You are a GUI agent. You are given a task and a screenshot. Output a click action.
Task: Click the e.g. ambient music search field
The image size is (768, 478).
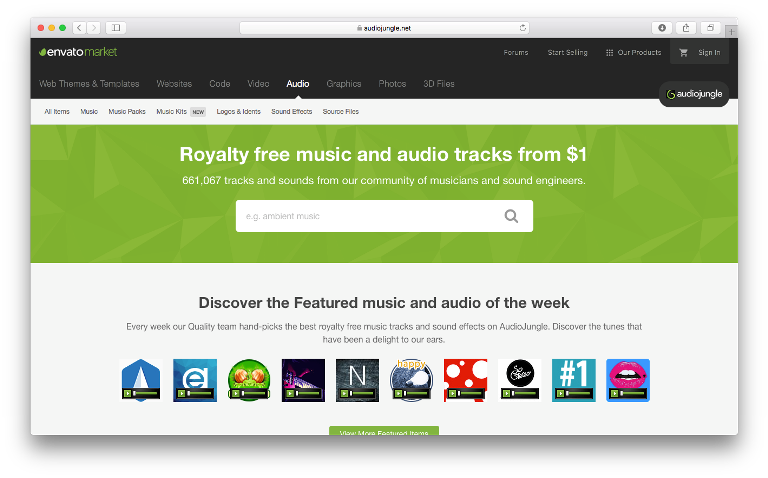pos(384,216)
